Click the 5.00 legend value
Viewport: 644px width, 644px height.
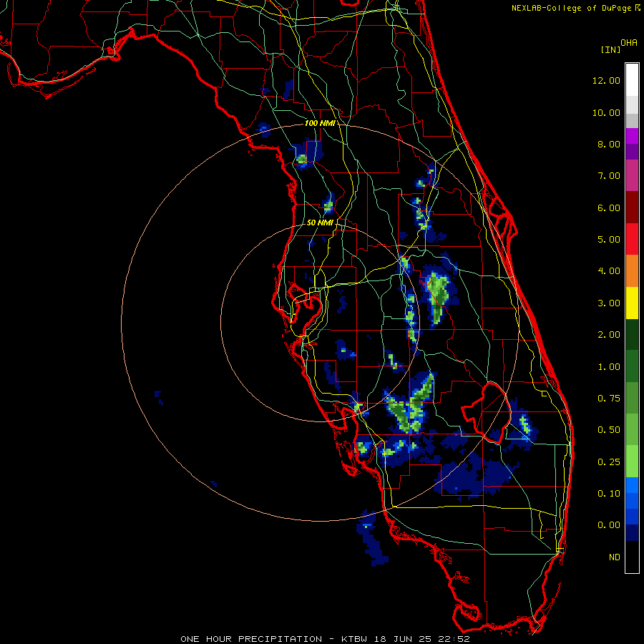tap(609, 240)
